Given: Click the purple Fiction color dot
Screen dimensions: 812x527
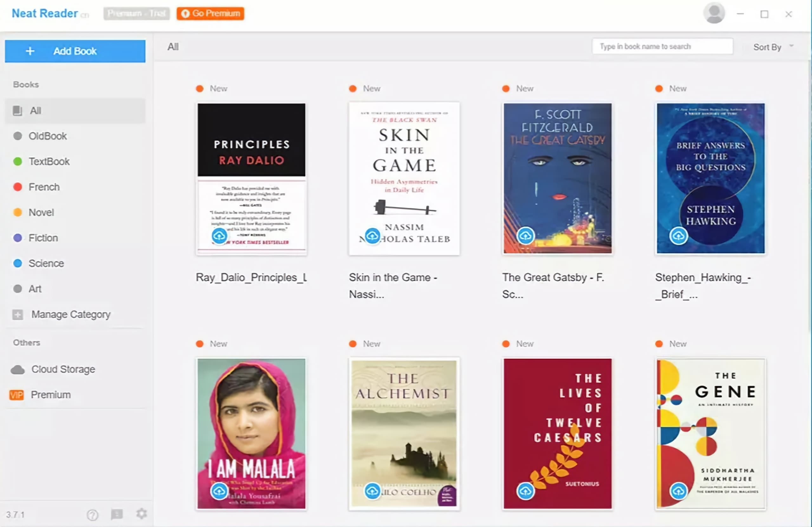Looking at the screenshot, I should 18,238.
